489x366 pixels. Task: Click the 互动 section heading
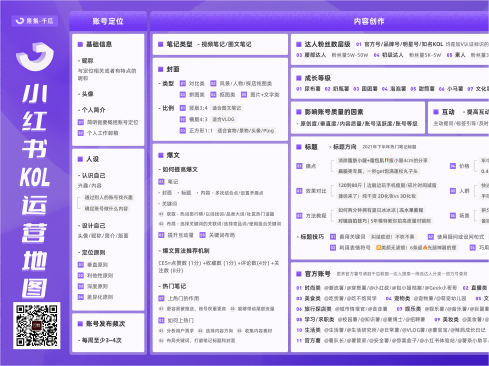448,112
